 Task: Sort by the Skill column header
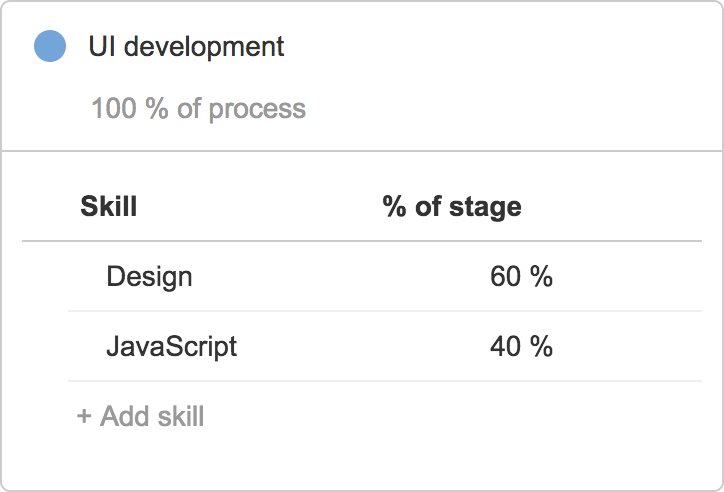tap(109, 206)
